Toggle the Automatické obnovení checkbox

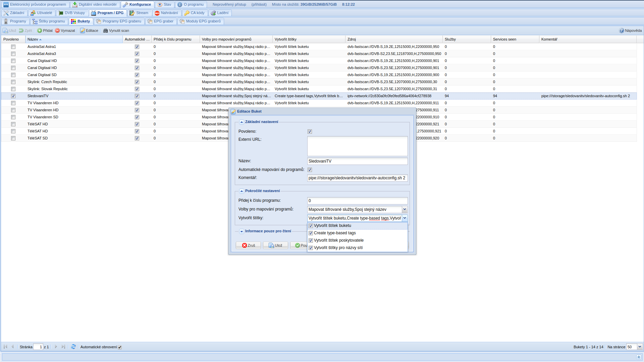[x=120, y=347]
